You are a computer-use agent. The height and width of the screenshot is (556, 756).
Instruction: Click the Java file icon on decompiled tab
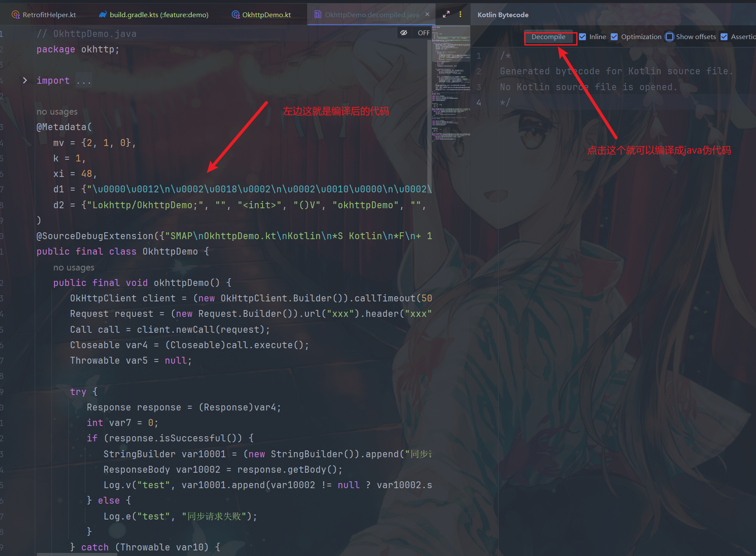click(x=318, y=15)
